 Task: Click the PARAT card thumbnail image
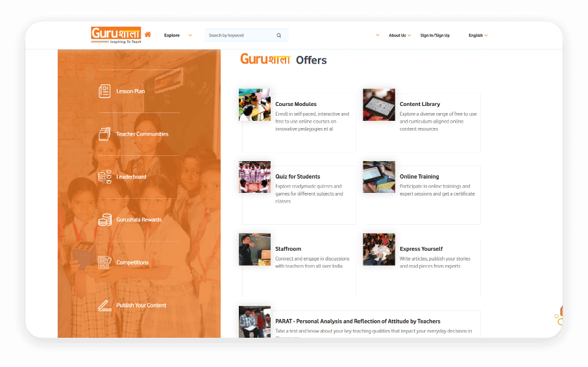[254, 322]
